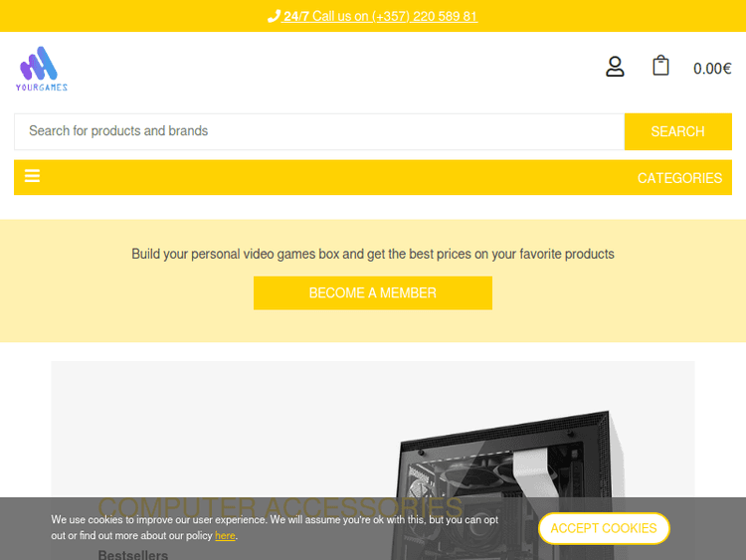The height and width of the screenshot is (560, 746).
Task: Click the COMPUTER ACCESSORIES banner heading
Action: click(x=280, y=507)
